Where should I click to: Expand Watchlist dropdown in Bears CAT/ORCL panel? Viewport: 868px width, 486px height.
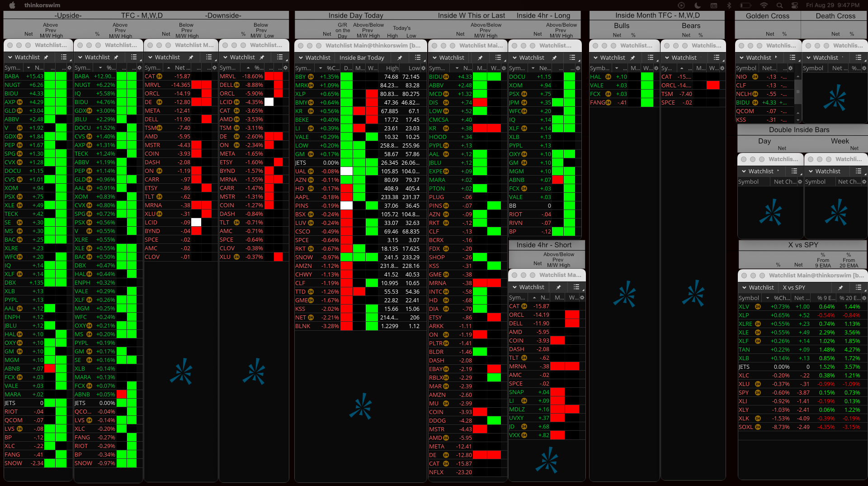(680, 58)
